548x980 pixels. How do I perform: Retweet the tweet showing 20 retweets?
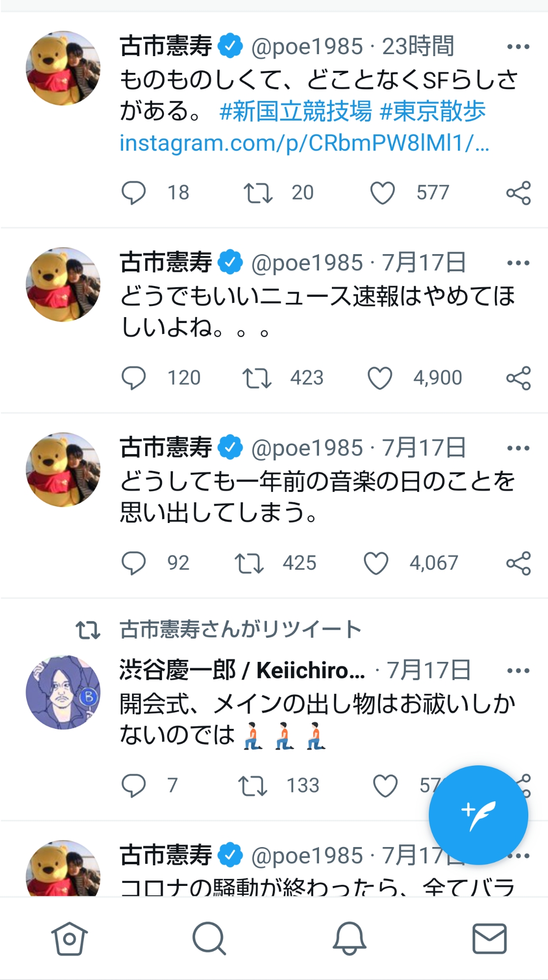point(258,193)
